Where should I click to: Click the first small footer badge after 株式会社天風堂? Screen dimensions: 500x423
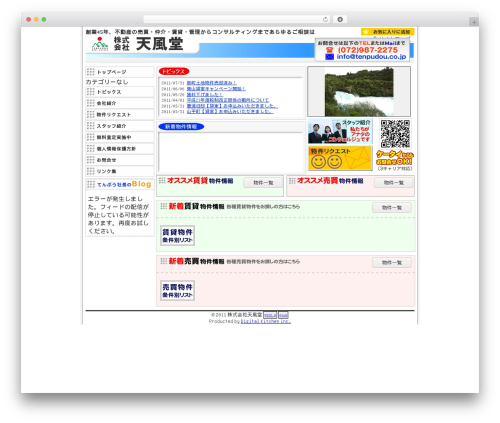[x=270, y=315]
